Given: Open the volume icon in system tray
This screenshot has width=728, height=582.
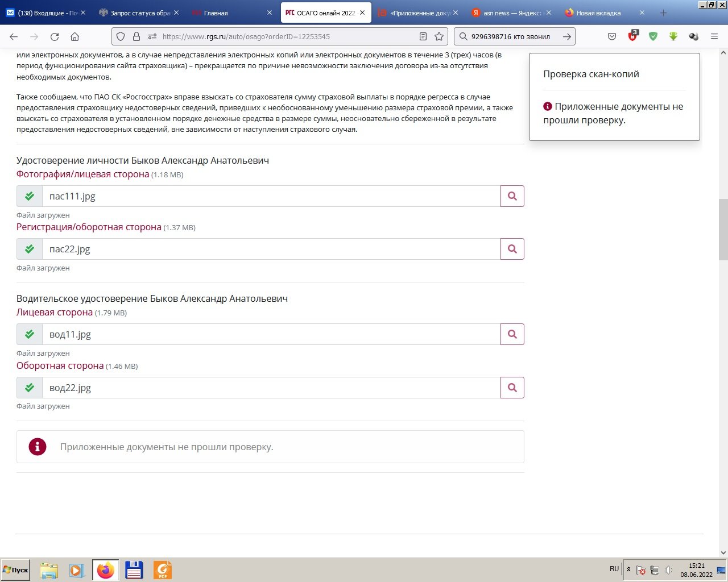Looking at the screenshot, I should click(x=669, y=569).
